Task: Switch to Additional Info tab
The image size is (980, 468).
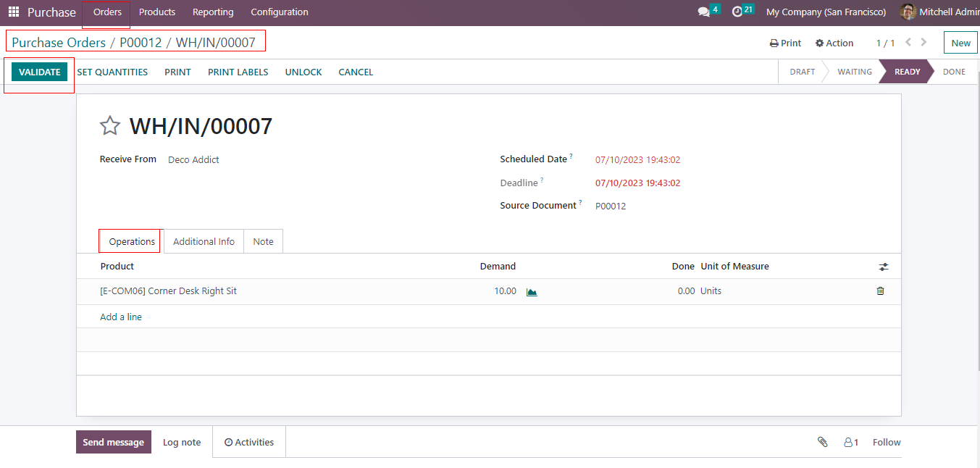Action: click(x=204, y=242)
